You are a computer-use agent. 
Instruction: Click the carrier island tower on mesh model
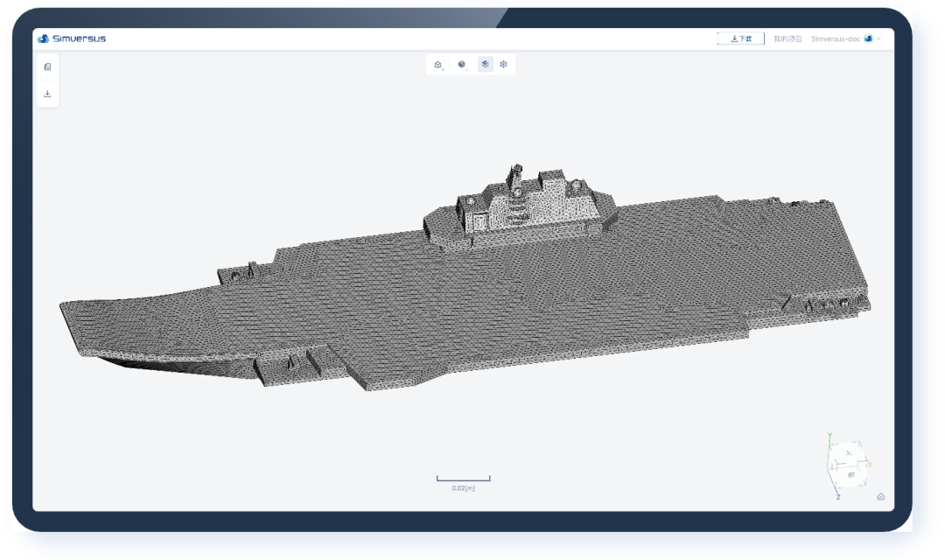515,199
